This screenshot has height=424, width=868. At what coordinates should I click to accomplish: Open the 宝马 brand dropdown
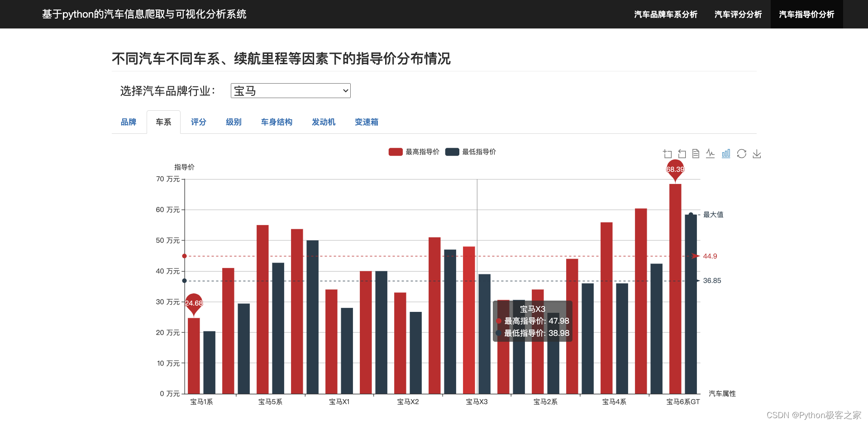[x=291, y=91]
